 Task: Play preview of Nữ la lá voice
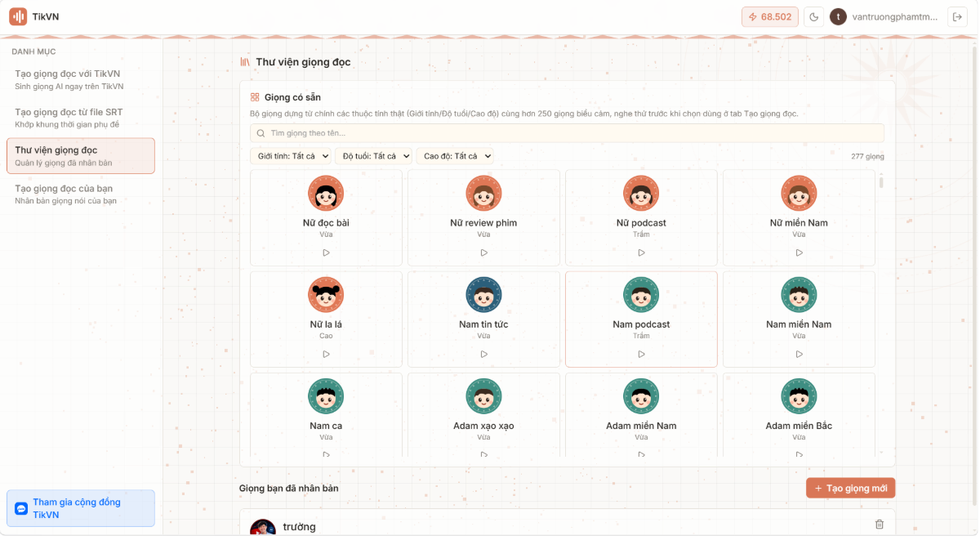coord(326,354)
